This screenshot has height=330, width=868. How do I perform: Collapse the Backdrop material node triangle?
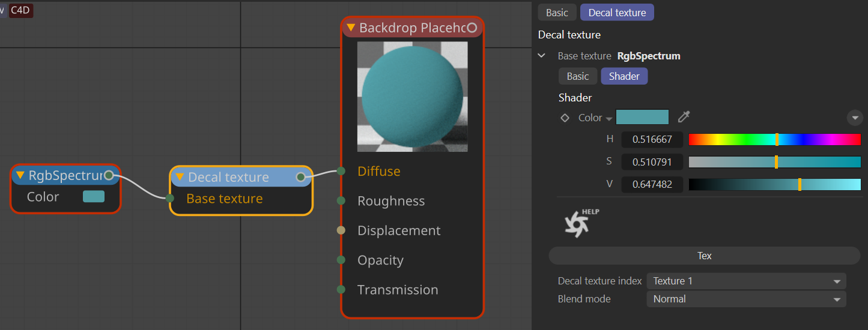tap(351, 28)
